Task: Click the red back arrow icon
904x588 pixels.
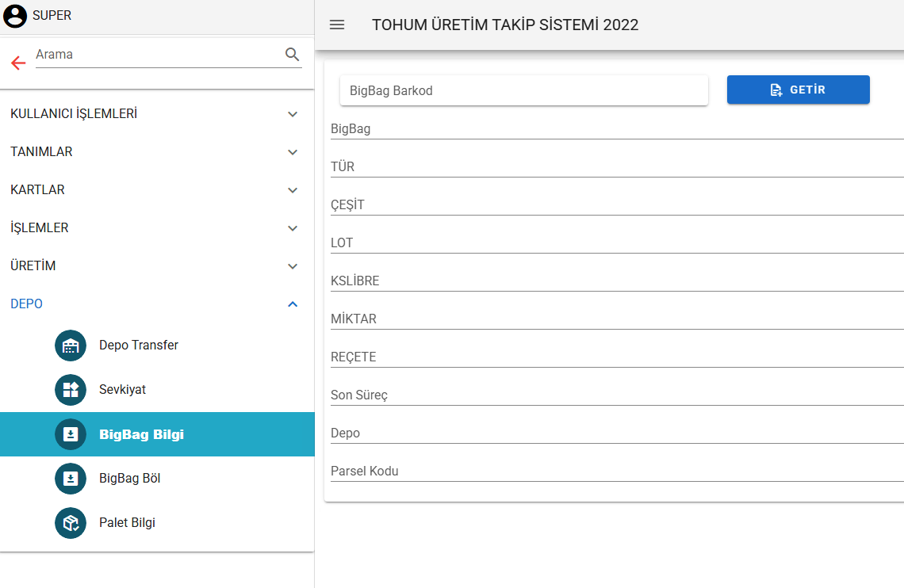Action: point(18,63)
